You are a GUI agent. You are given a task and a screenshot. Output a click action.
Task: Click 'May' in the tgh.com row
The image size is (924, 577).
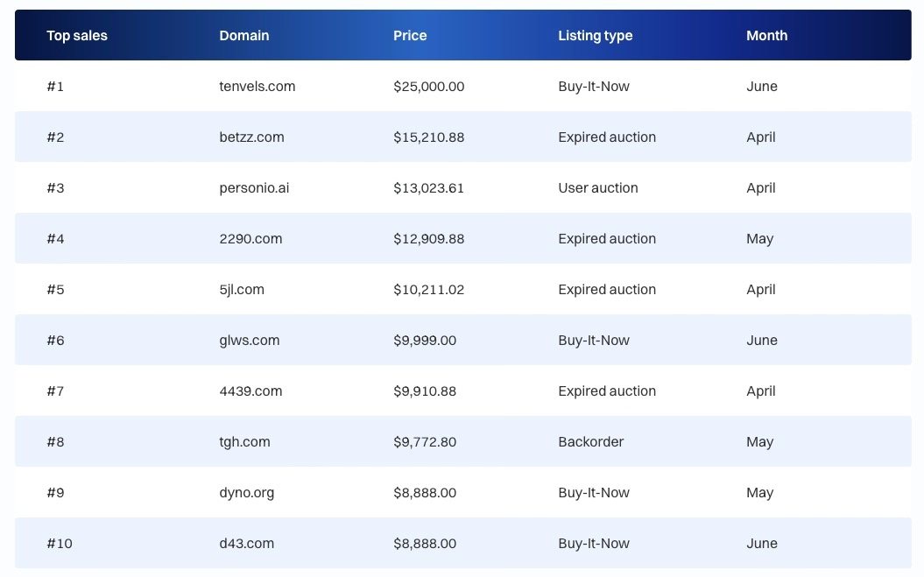point(759,442)
